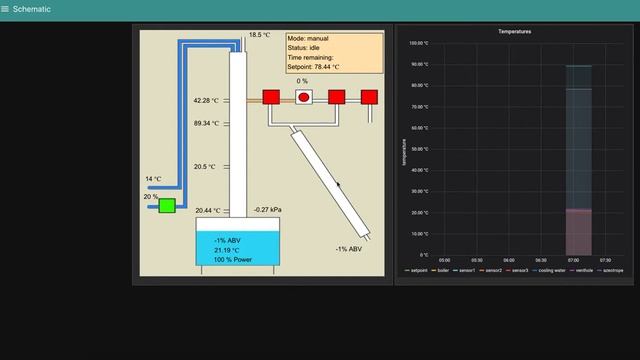Click the 14 °C cooling water reading
The width and height of the screenshot is (640, 360).
point(153,179)
